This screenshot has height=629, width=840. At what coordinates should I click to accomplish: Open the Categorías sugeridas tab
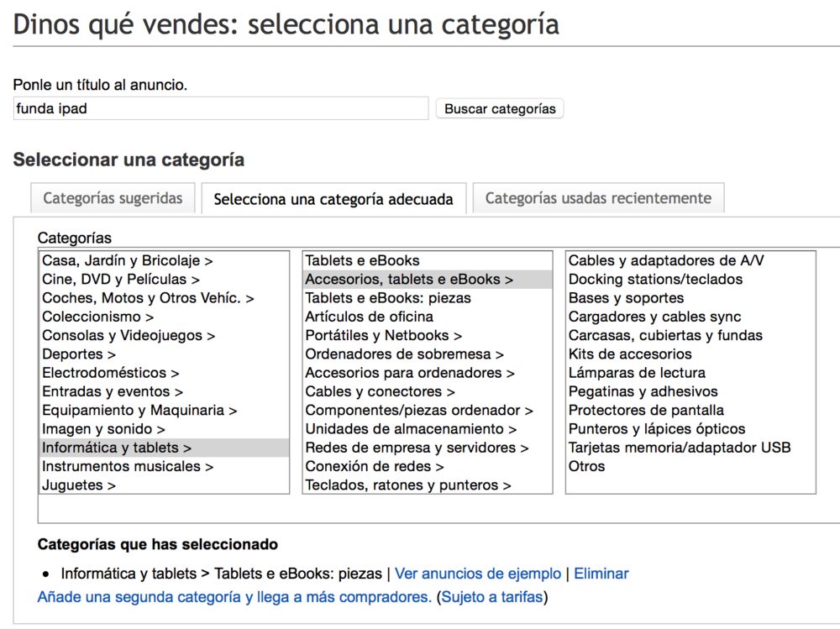click(x=113, y=199)
